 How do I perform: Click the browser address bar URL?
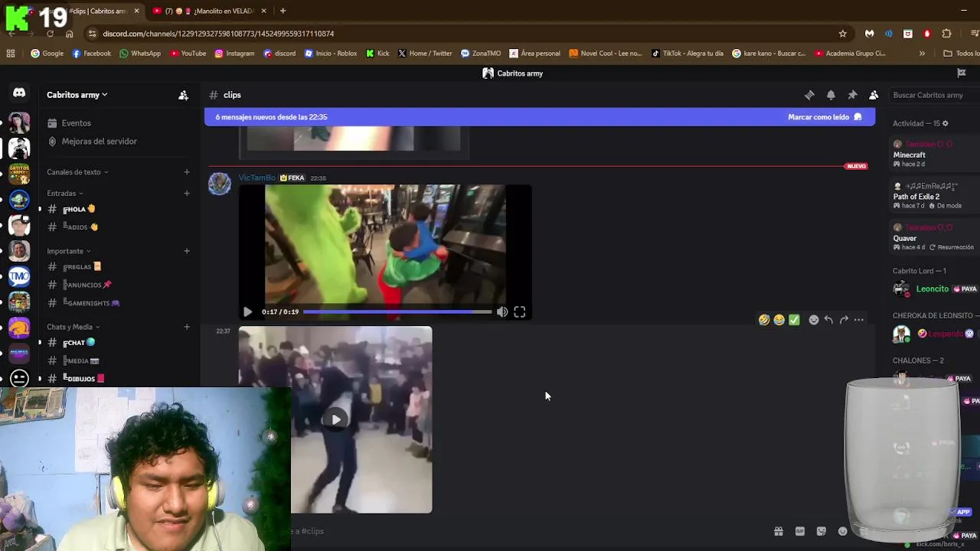click(218, 34)
